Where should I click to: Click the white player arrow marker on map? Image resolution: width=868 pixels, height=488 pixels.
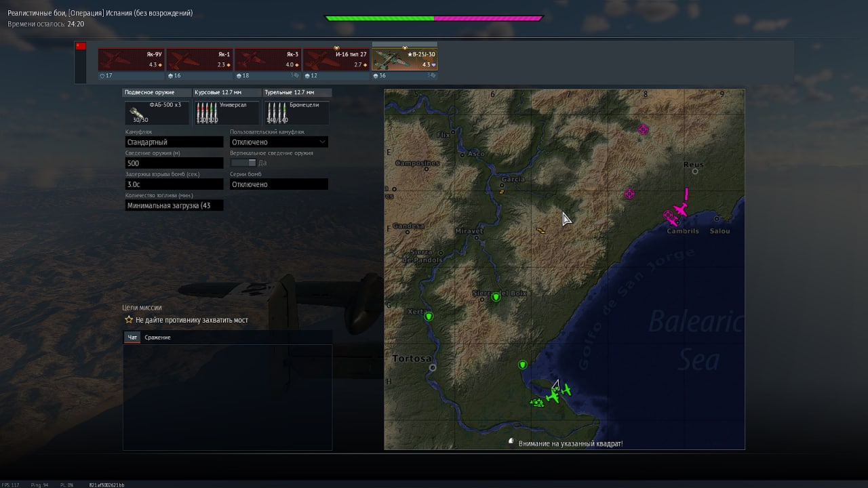[x=555, y=385]
